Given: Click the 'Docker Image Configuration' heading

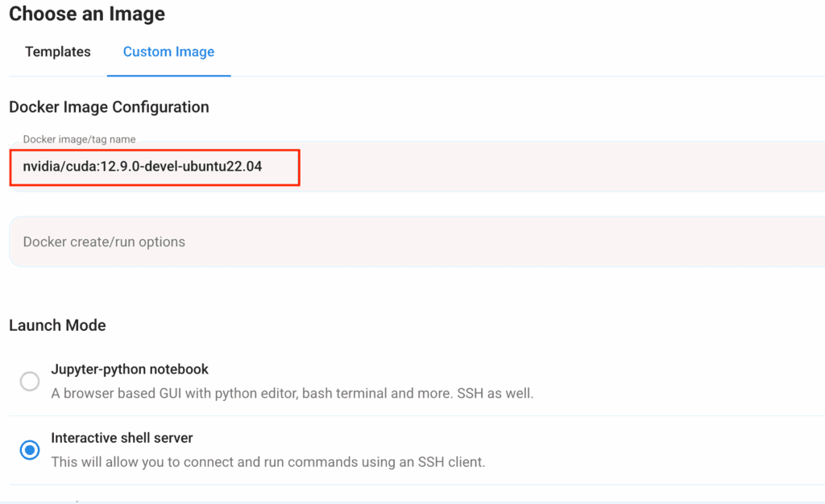Looking at the screenshot, I should pyautogui.click(x=109, y=107).
